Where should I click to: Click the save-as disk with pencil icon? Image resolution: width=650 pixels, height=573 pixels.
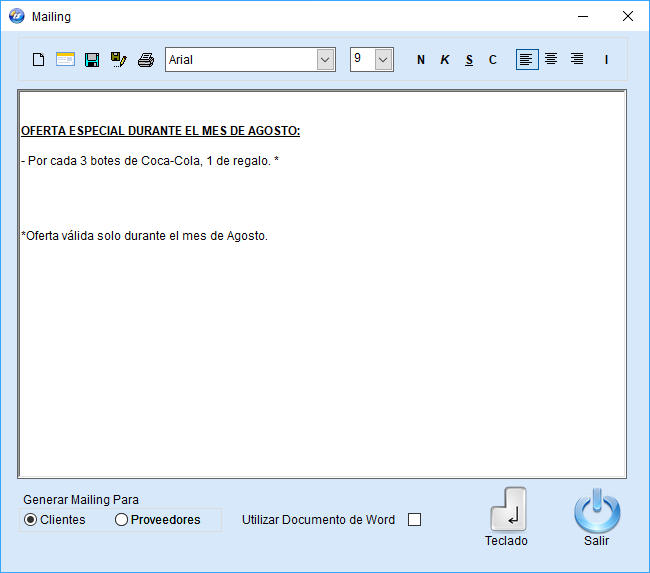pyautogui.click(x=119, y=60)
